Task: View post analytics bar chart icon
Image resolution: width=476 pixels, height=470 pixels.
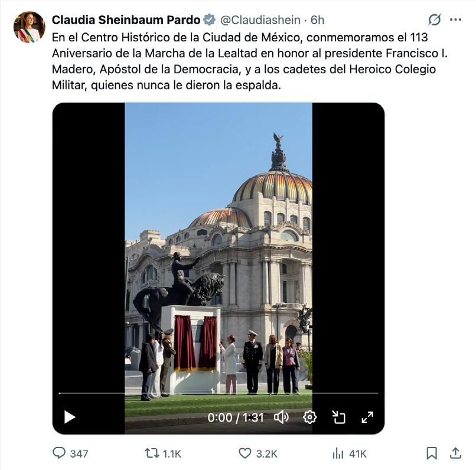Action: click(338, 453)
